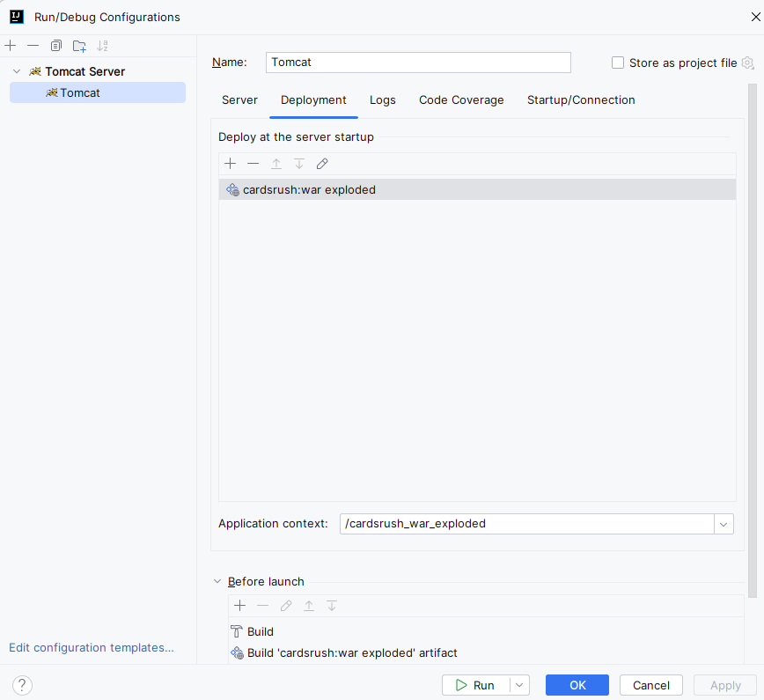The width and height of the screenshot is (764, 700).
Task: Copy the selected configuration
Action: 56,46
